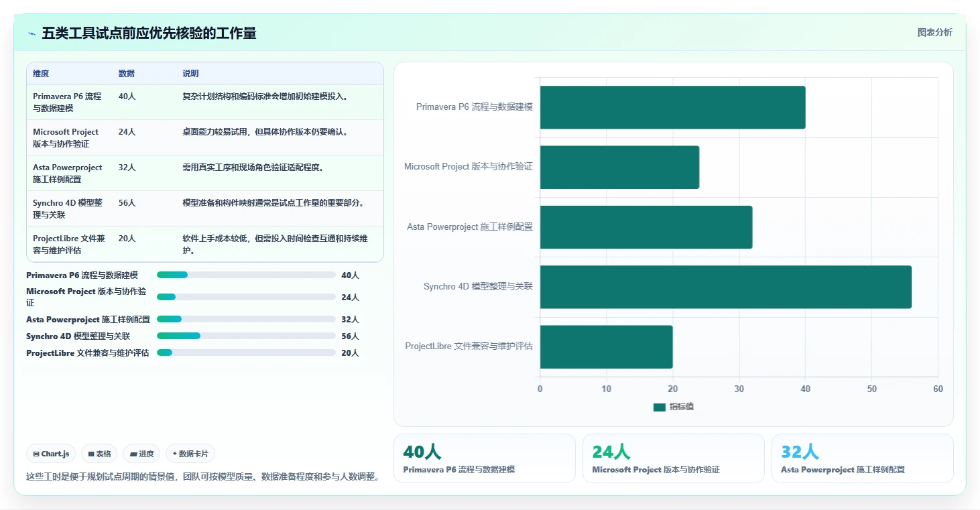Click the Asta Powerproject bar in the chart
The width and height of the screenshot is (980, 510).
click(646, 227)
